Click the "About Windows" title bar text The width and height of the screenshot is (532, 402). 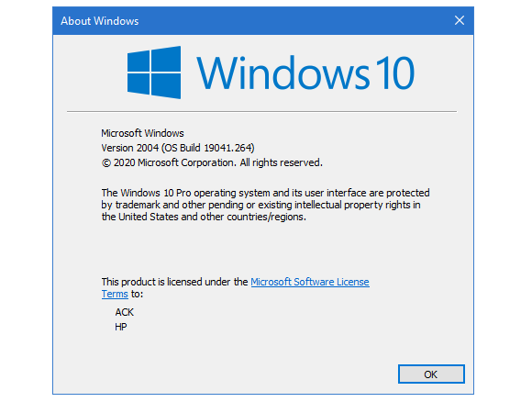coord(100,21)
